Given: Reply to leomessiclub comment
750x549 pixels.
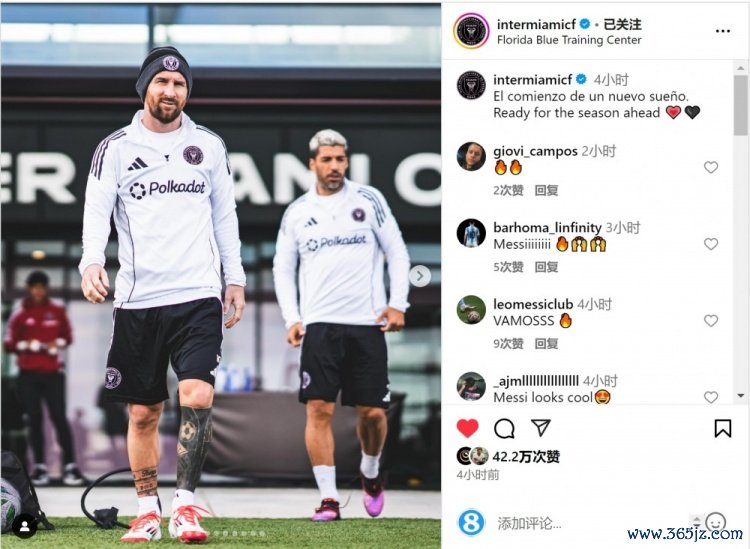Looking at the screenshot, I should click(x=546, y=343).
